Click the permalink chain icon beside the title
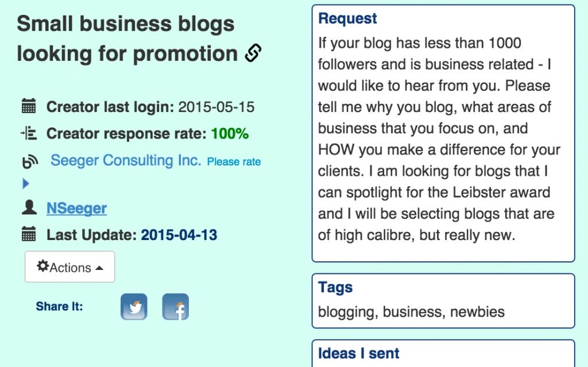588x367 pixels. [x=253, y=53]
